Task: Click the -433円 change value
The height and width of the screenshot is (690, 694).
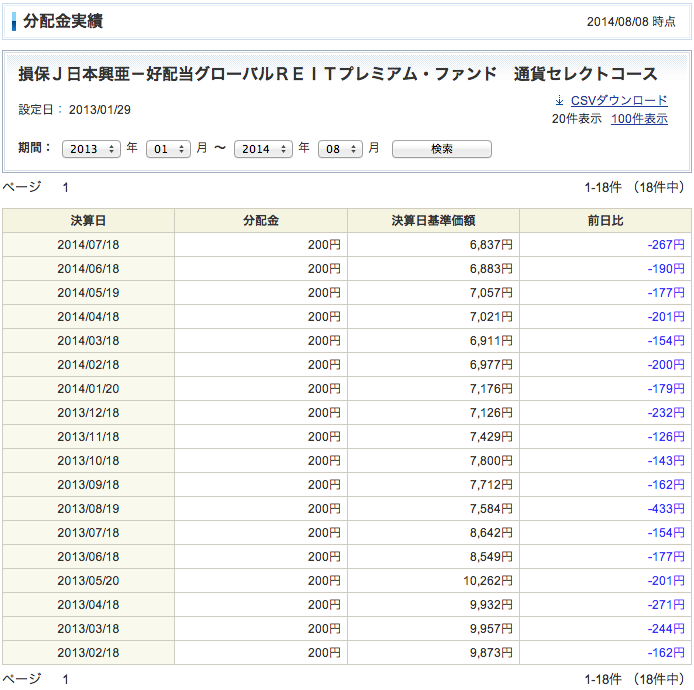Action: pyautogui.click(x=666, y=509)
